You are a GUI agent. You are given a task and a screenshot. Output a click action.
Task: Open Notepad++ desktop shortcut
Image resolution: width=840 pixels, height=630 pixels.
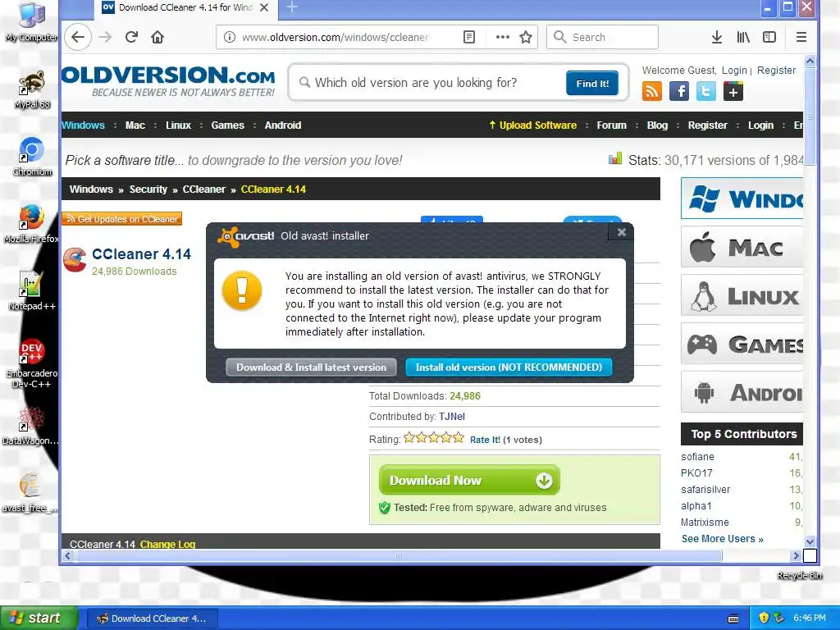pyautogui.click(x=32, y=291)
